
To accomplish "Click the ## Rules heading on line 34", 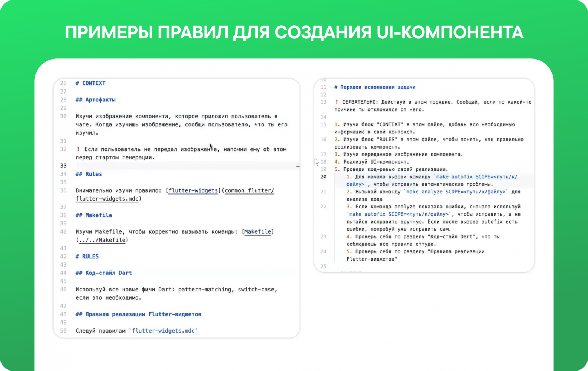I will [89, 174].
